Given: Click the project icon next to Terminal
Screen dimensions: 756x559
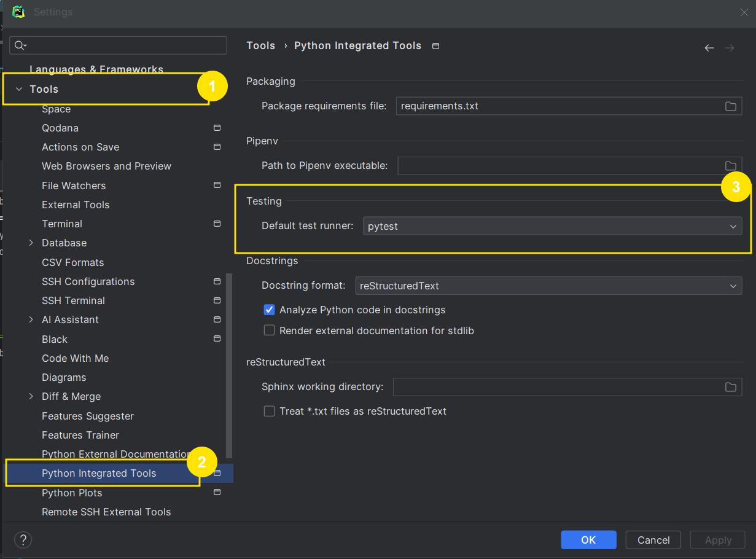Looking at the screenshot, I should tap(217, 224).
